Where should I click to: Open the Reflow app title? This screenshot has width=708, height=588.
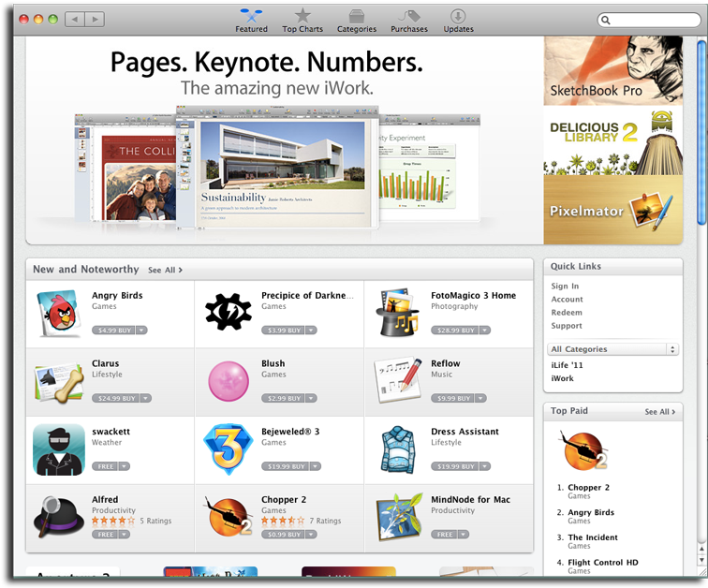[445, 363]
